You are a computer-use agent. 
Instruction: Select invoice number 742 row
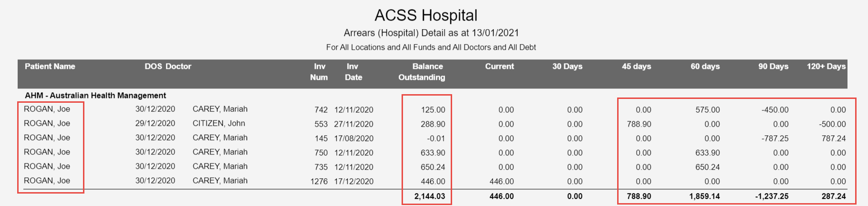(x=432, y=109)
